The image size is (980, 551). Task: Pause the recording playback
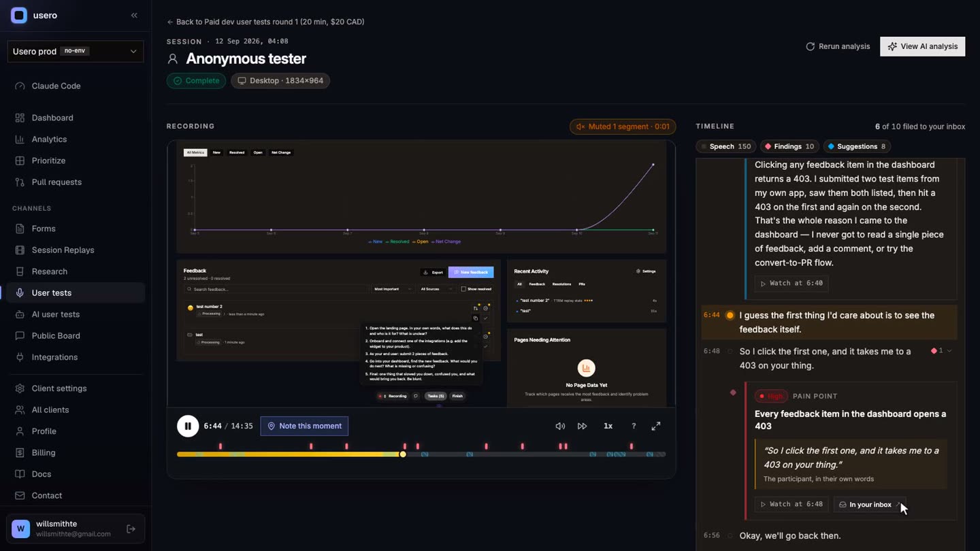(x=188, y=426)
